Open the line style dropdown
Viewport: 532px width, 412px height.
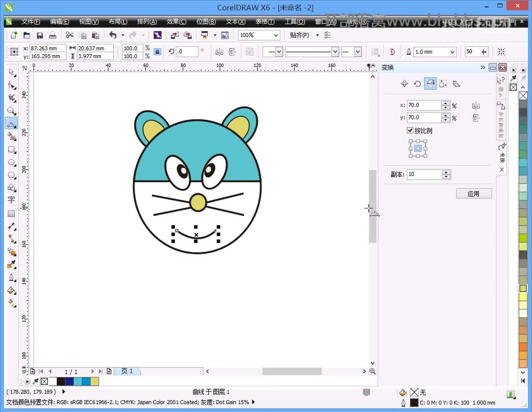point(335,51)
